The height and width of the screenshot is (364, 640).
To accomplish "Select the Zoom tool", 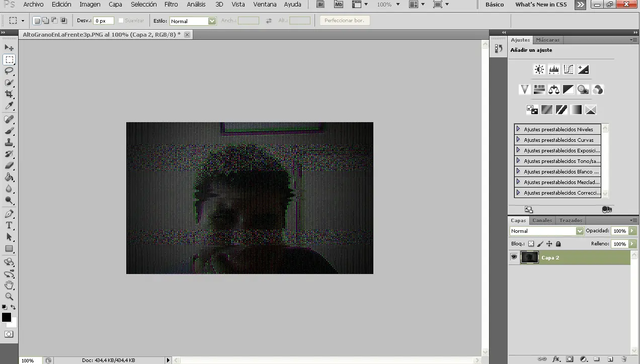I will tap(9, 297).
